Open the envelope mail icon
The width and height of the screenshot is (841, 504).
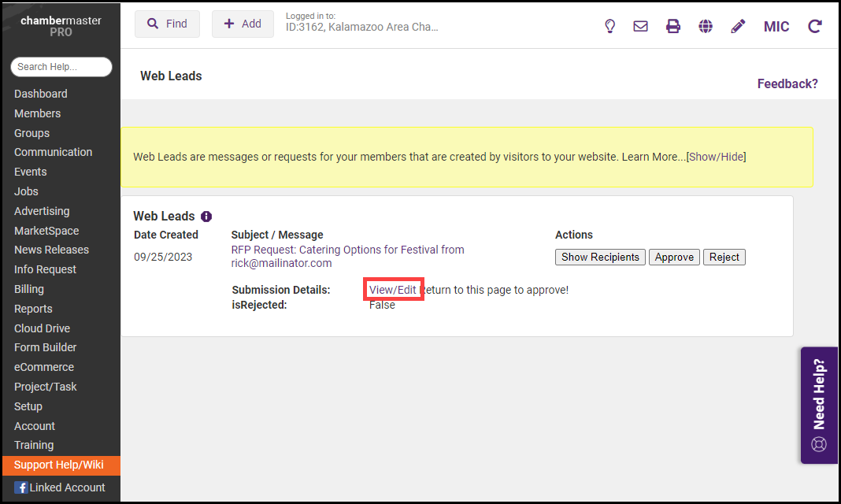tap(641, 26)
